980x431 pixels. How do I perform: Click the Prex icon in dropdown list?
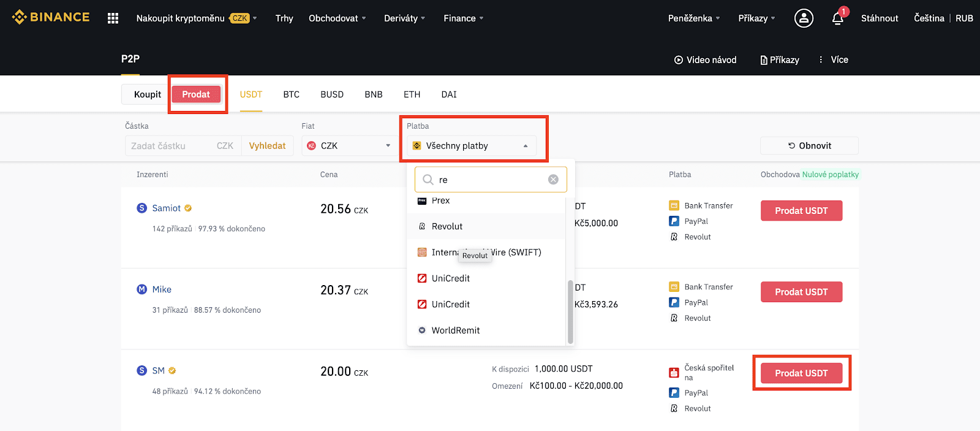[x=422, y=200]
